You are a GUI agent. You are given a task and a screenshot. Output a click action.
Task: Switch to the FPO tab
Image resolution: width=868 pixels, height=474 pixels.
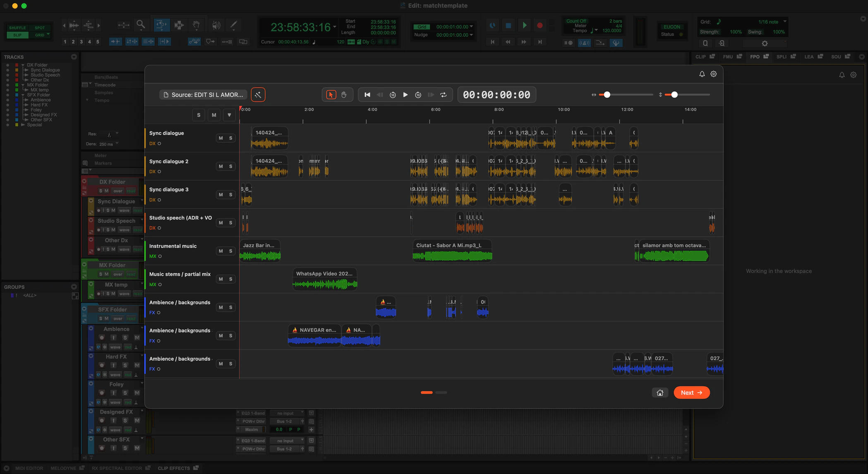click(759, 57)
